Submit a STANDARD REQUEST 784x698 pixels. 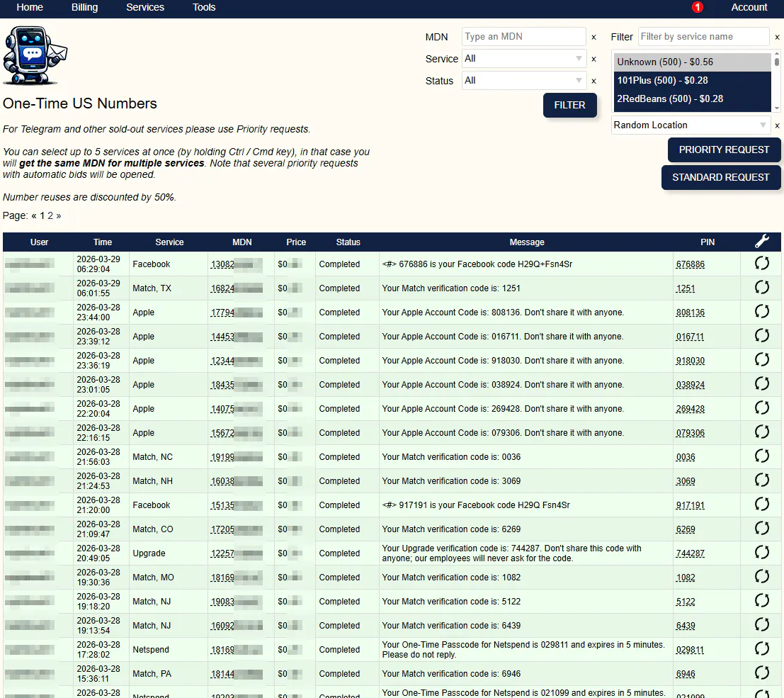point(720,177)
